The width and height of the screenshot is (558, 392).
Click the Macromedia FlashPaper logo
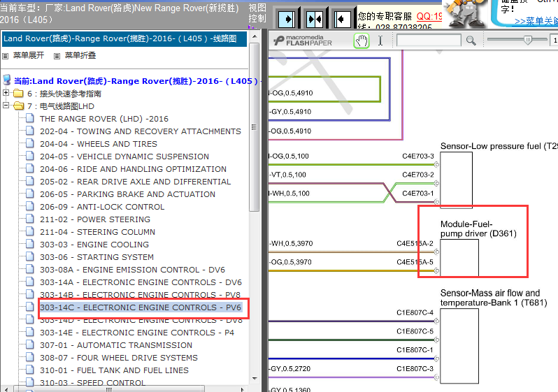(x=303, y=41)
